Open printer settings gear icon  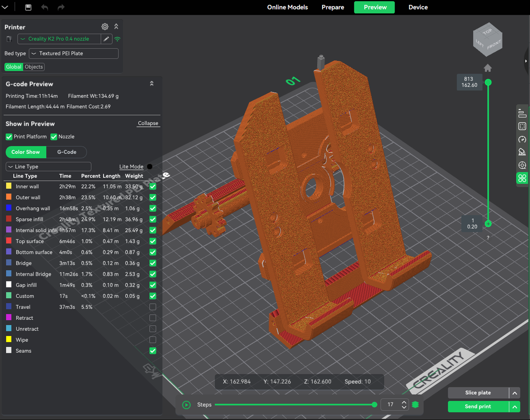click(x=105, y=27)
